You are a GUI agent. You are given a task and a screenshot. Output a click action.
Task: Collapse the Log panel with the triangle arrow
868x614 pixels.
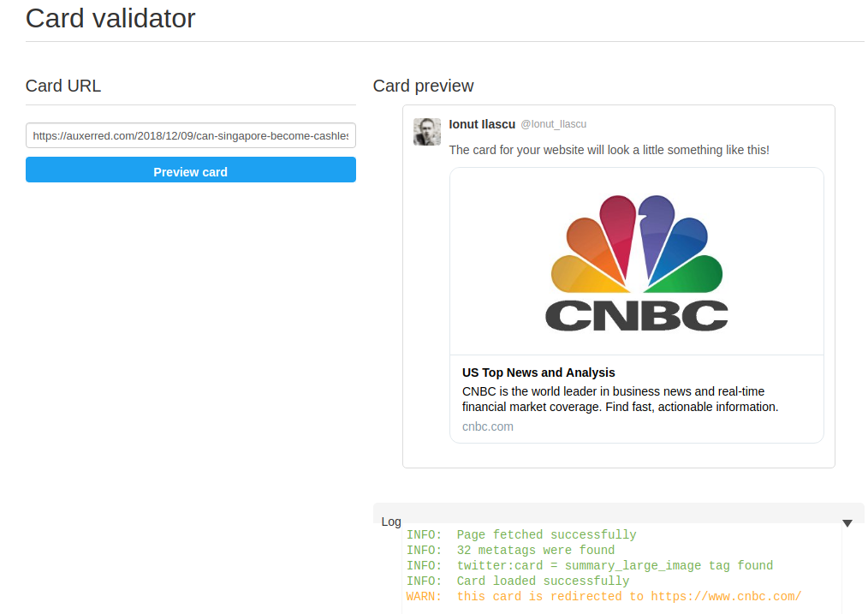[x=847, y=522]
